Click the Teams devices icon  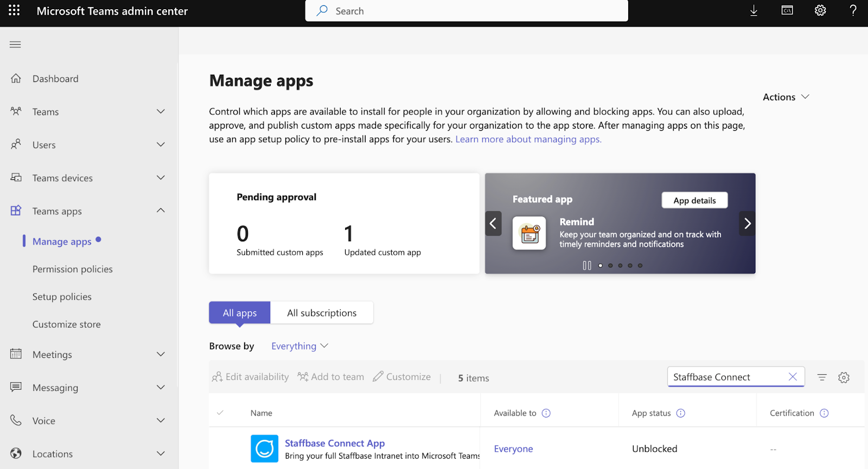coord(16,177)
